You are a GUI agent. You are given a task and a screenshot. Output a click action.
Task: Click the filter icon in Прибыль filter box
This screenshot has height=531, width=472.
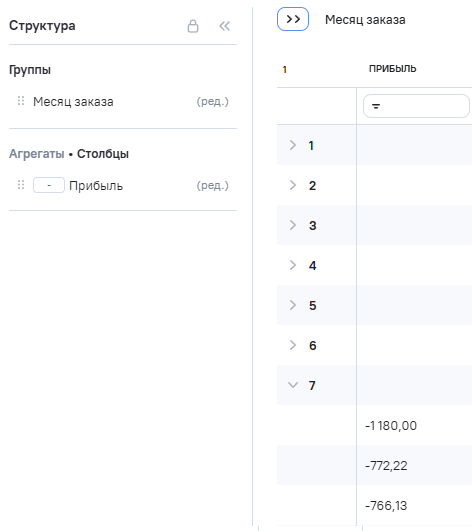[376, 106]
